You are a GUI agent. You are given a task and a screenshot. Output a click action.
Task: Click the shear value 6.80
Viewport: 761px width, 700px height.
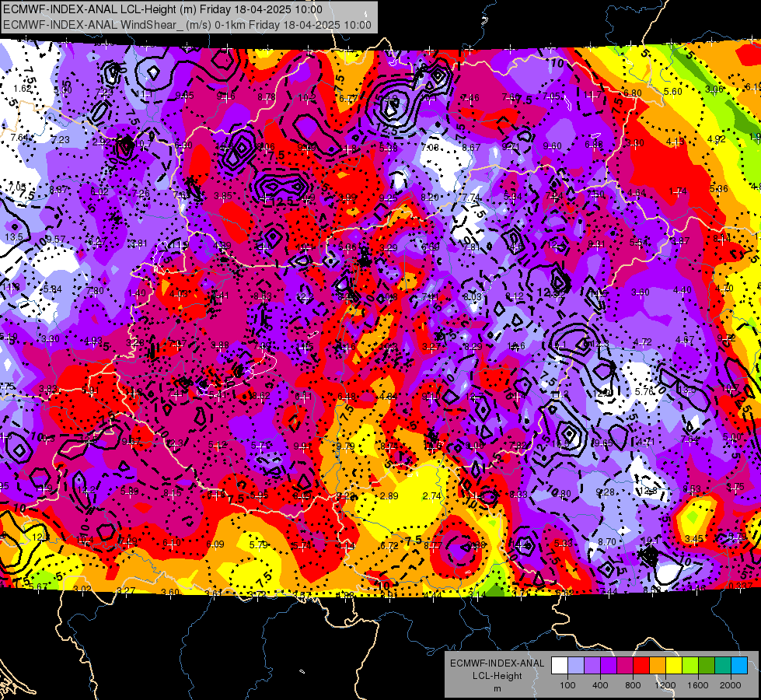(x=633, y=93)
